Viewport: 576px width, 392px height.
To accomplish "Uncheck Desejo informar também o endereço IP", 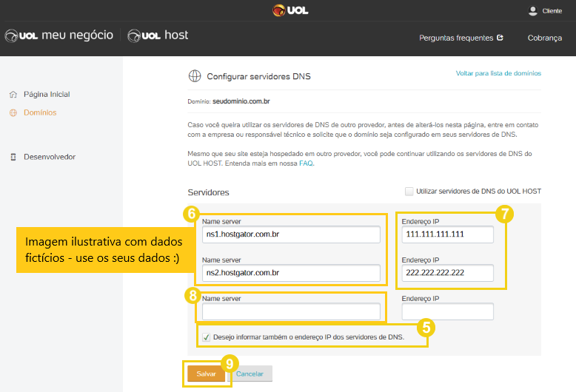I will (206, 337).
